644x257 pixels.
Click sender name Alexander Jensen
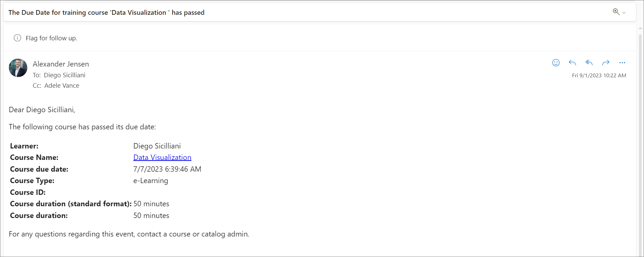61,64
